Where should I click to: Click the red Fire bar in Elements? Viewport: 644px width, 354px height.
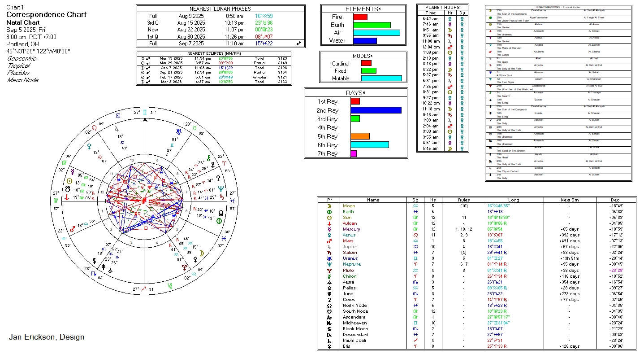tap(360, 17)
